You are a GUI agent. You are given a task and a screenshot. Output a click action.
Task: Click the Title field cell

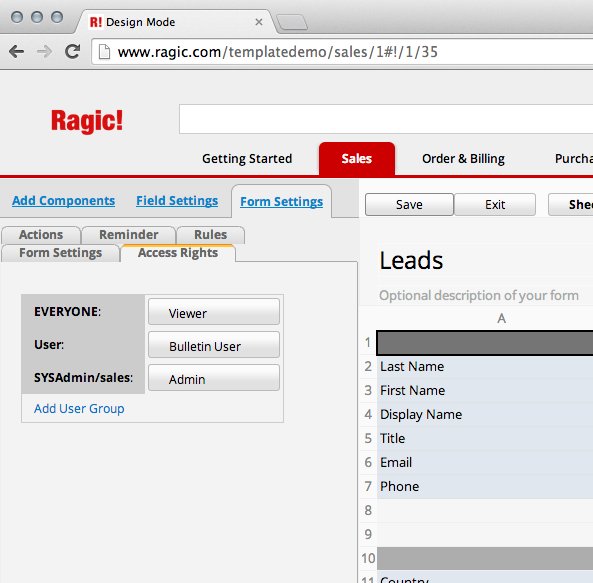point(485,439)
